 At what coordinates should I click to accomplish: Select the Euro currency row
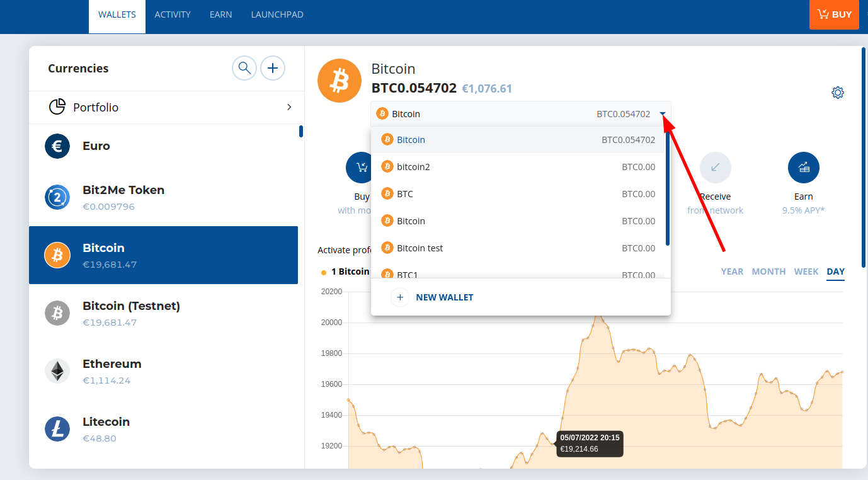pos(164,146)
